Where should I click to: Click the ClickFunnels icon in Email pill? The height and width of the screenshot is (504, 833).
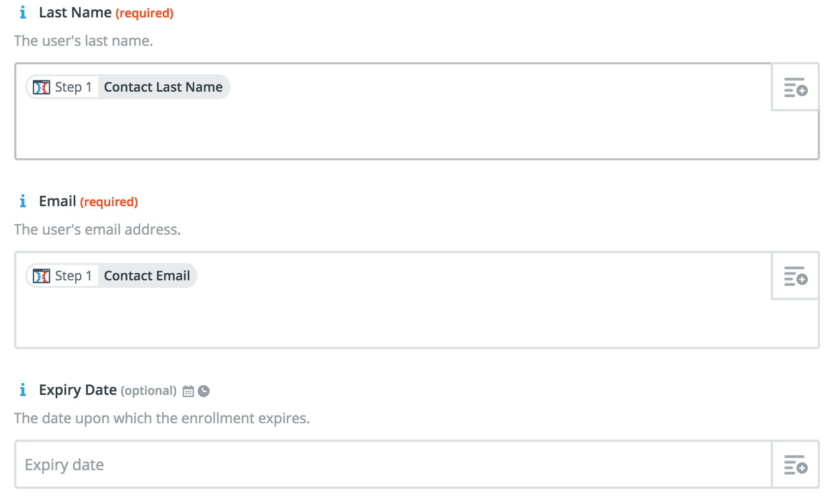click(x=41, y=276)
